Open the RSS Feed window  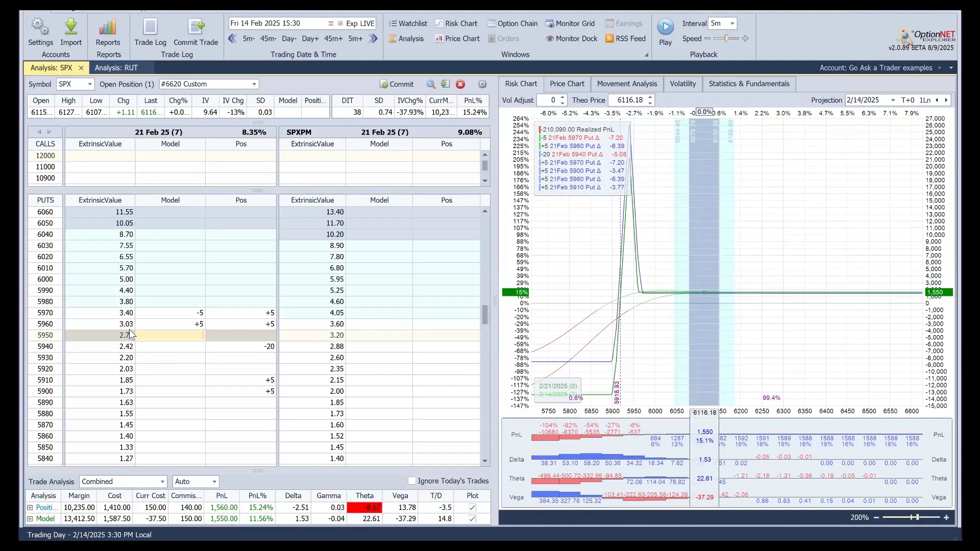pos(625,38)
